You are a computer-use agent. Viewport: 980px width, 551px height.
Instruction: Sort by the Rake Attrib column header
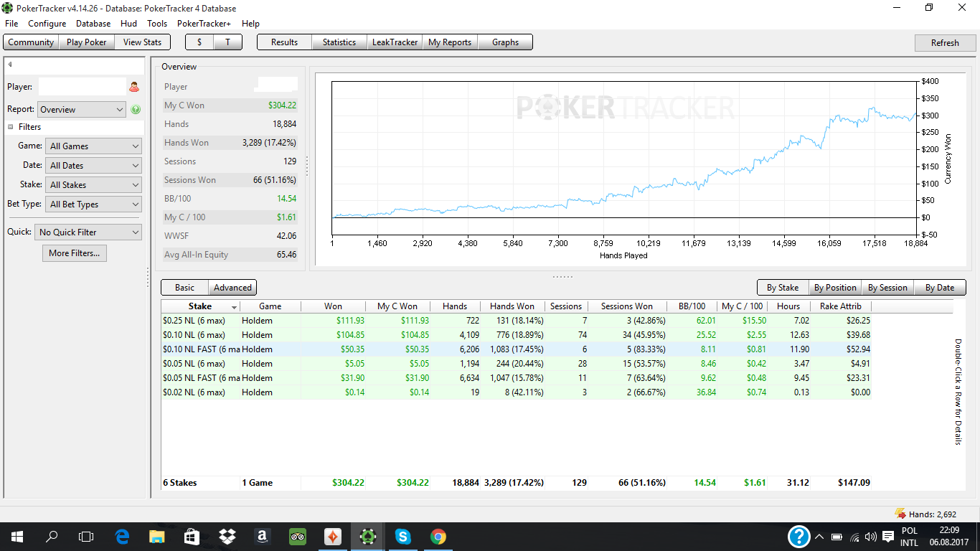coord(841,306)
